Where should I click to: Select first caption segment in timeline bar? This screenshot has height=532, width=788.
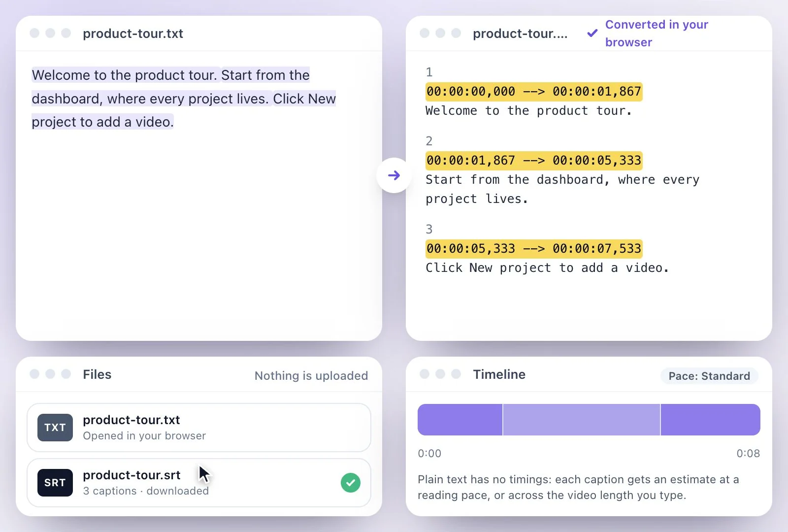click(x=460, y=420)
